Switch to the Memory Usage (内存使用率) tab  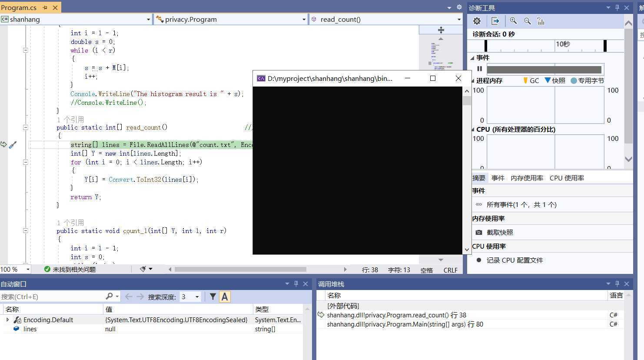tap(527, 178)
